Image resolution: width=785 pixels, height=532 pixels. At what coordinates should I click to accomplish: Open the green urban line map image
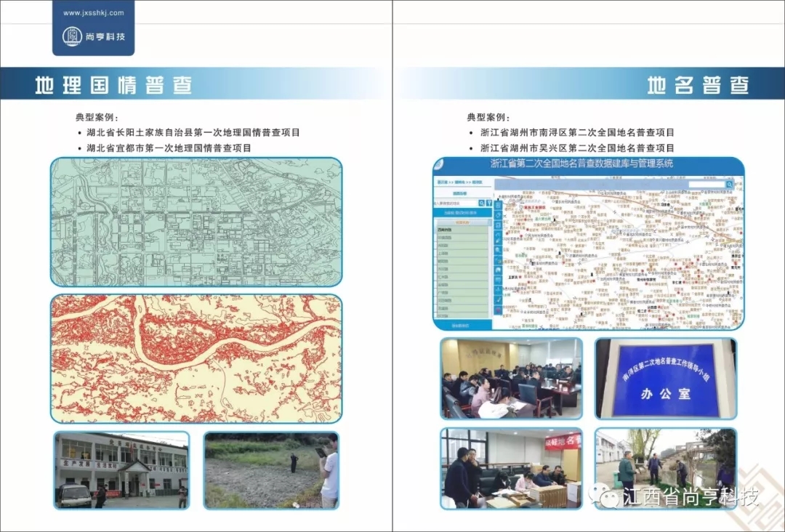pos(196,222)
